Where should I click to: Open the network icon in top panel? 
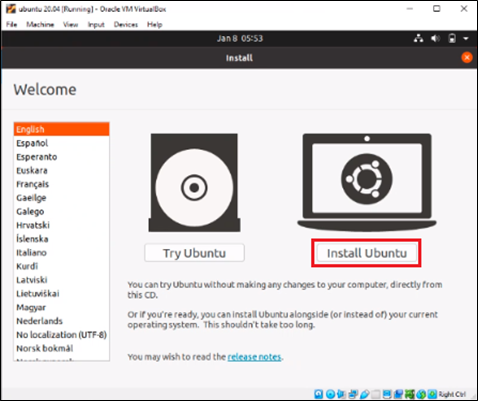point(418,38)
